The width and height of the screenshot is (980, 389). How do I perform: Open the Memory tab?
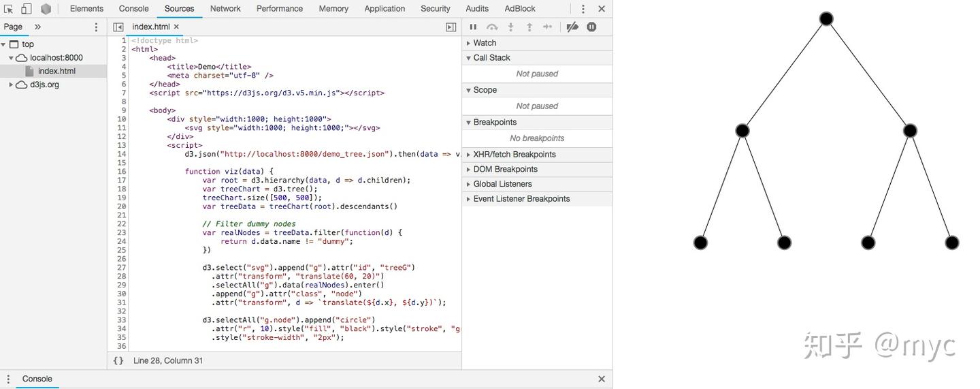tap(333, 9)
